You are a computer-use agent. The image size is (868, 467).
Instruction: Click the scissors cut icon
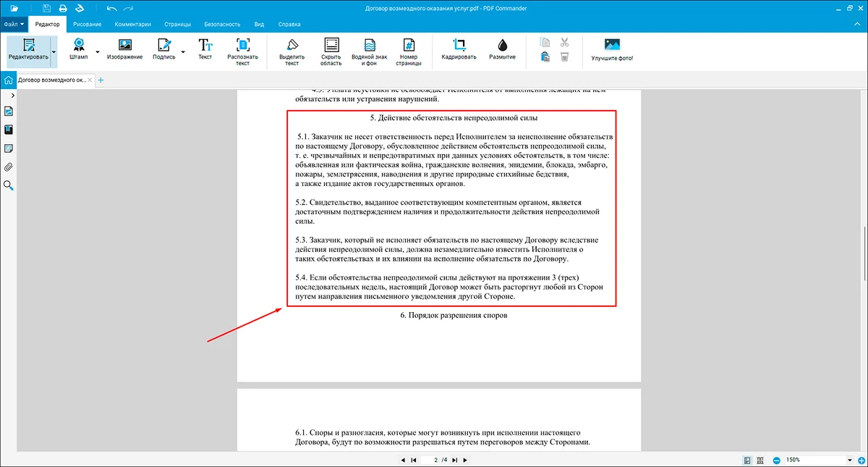[x=565, y=43]
